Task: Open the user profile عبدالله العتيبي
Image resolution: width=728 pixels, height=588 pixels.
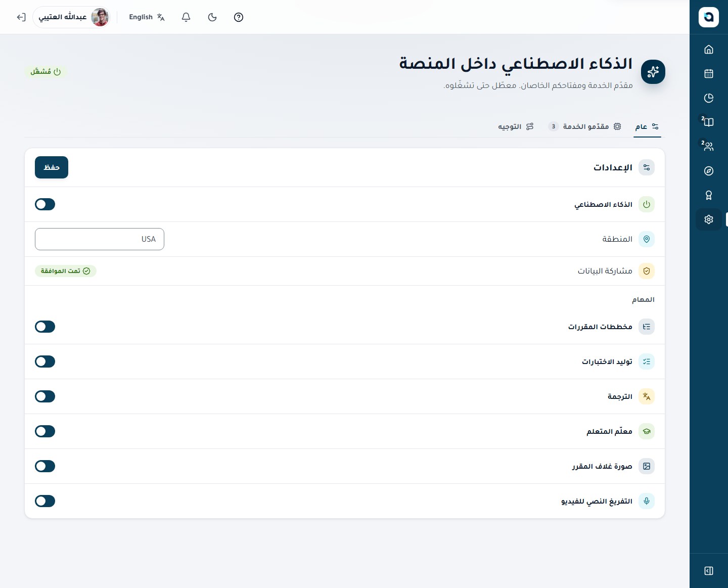Action: (72, 17)
